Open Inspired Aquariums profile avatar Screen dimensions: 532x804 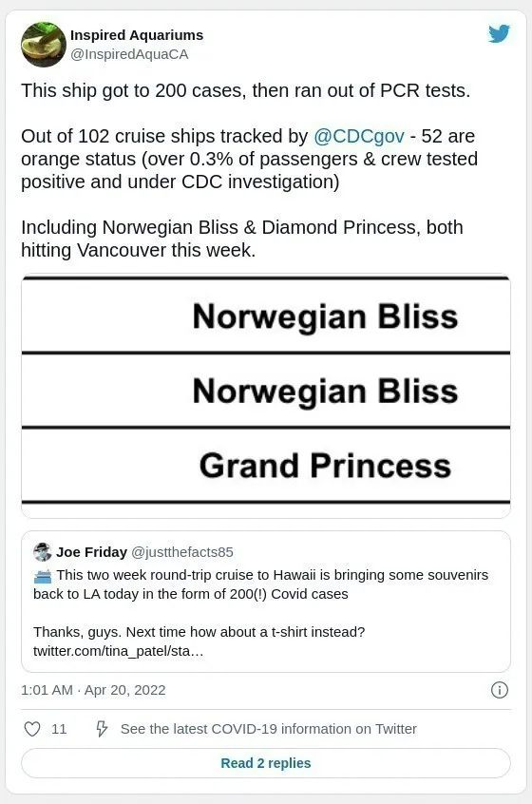point(44,45)
